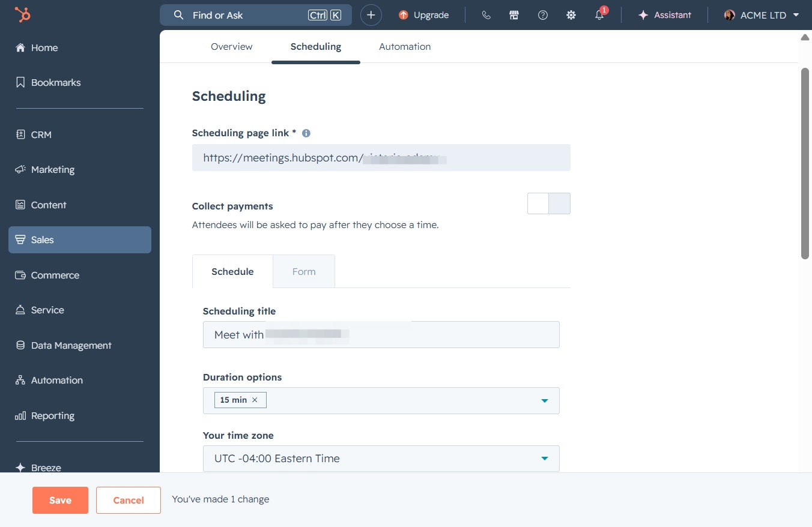
Task: Open the ACME LTD account menu
Action: 762,15
